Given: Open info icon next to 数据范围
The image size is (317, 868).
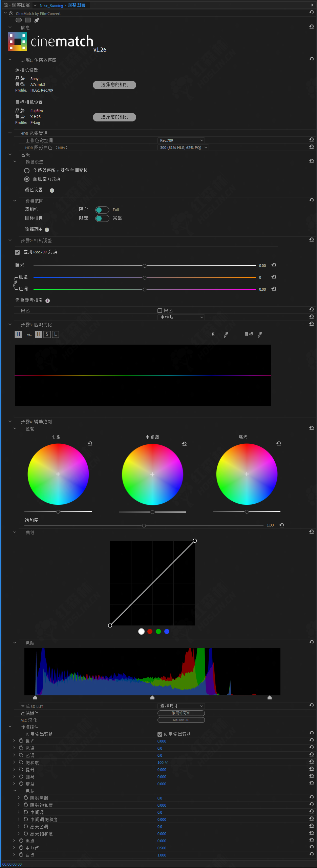Looking at the screenshot, I should (x=47, y=230).
